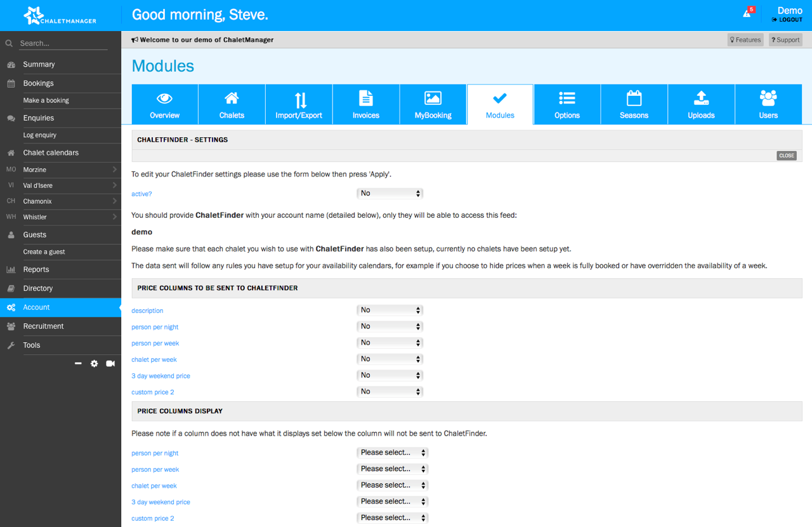Click the video camera icon under the sidebar
Image resolution: width=812 pixels, height=527 pixels.
pos(110,364)
